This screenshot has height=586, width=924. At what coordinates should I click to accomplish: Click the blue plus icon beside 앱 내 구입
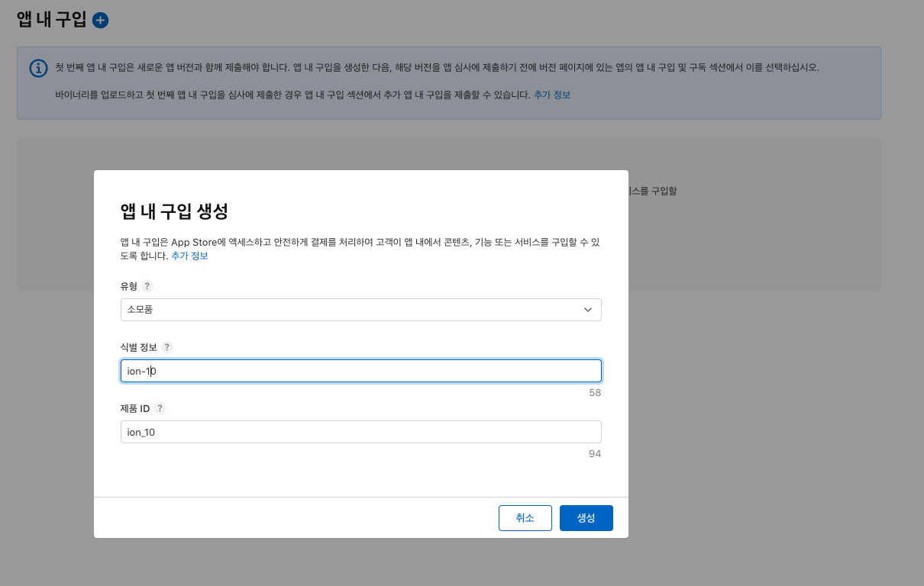click(100, 21)
